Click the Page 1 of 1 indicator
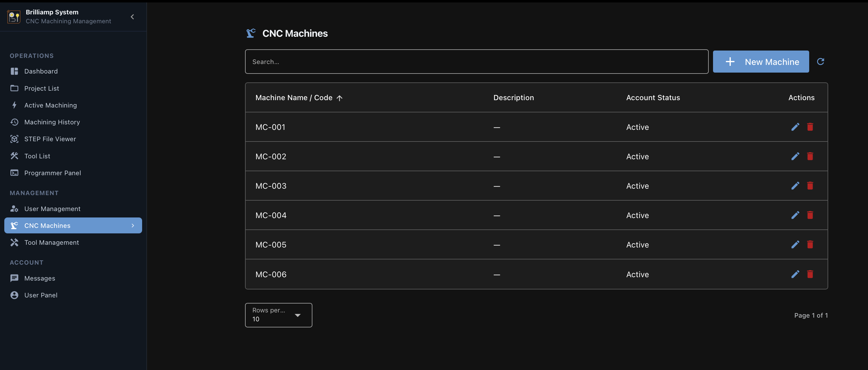868x370 pixels. [811, 315]
